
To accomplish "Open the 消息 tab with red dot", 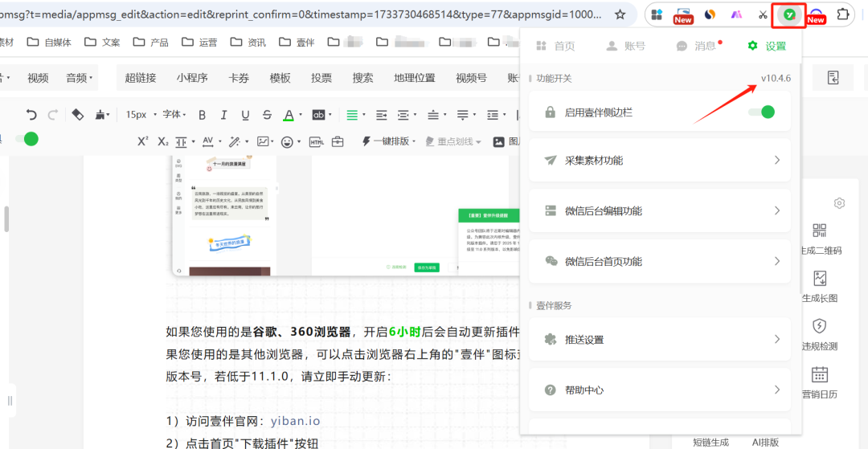I will [698, 46].
